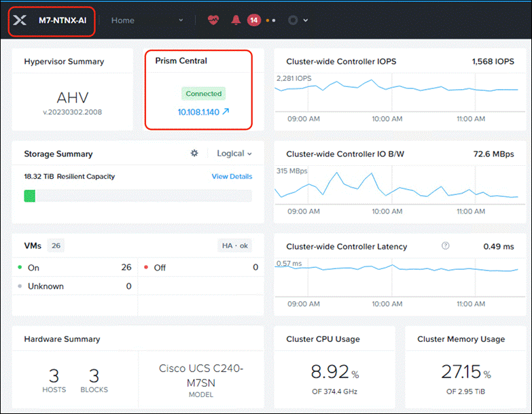Click the 72.6 MBps bandwidth value
This screenshot has width=532, height=414.
[494, 154]
